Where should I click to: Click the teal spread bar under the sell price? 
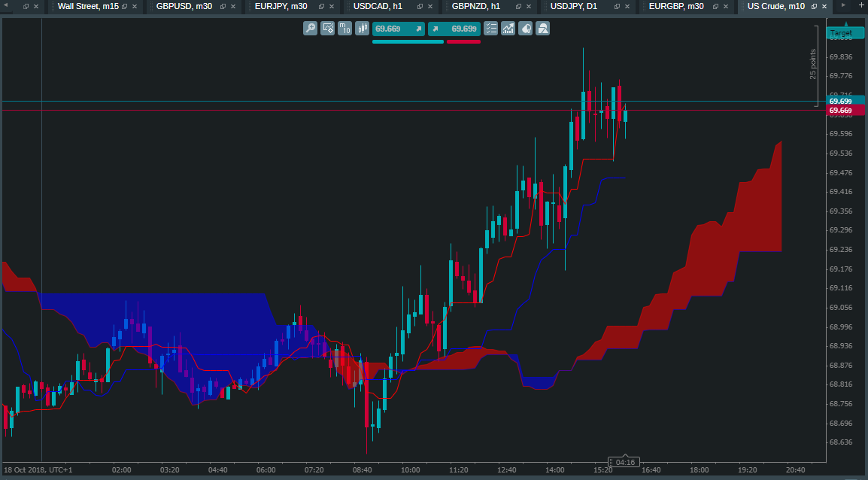pos(408,41)
